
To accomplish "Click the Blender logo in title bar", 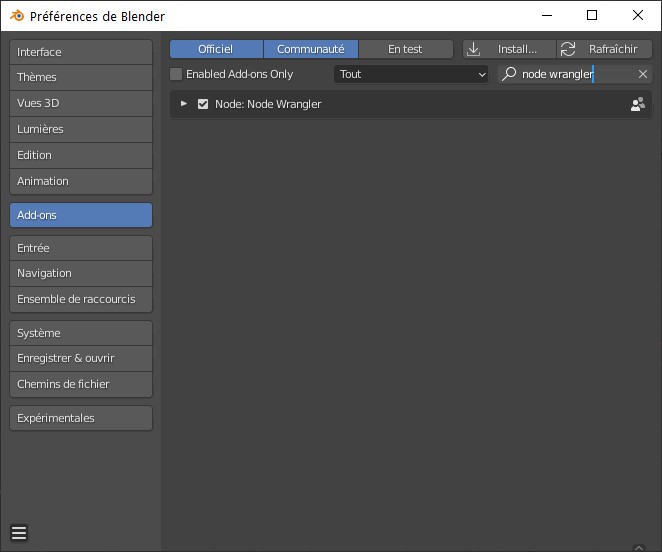I will pyautogui.click(x=17, y=16).
